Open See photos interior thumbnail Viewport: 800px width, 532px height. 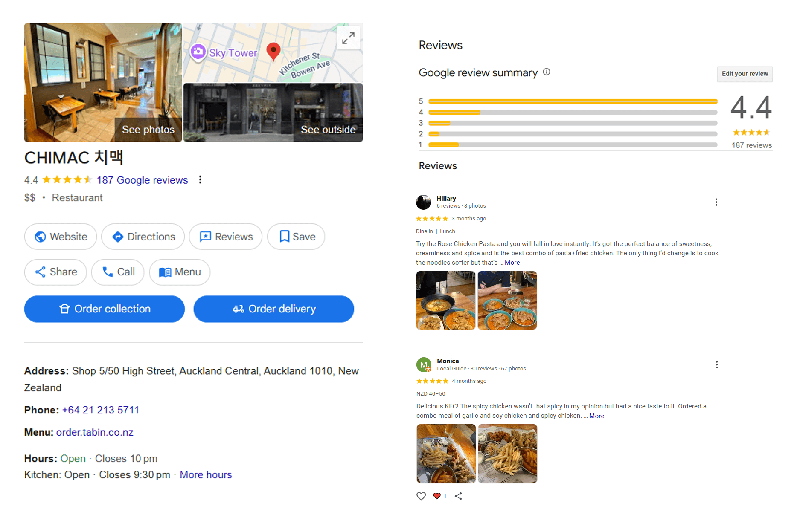click(103, 82)
